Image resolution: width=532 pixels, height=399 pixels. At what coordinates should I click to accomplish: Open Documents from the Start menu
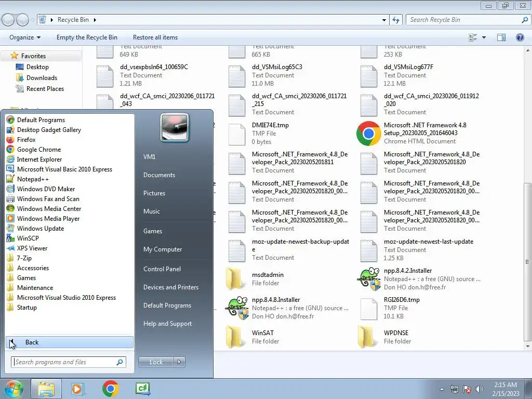pyautogui.click(x=159, y=175)
